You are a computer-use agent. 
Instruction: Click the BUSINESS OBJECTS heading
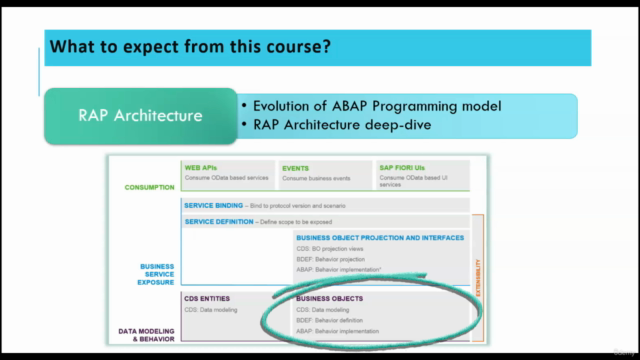click(329, 299)
